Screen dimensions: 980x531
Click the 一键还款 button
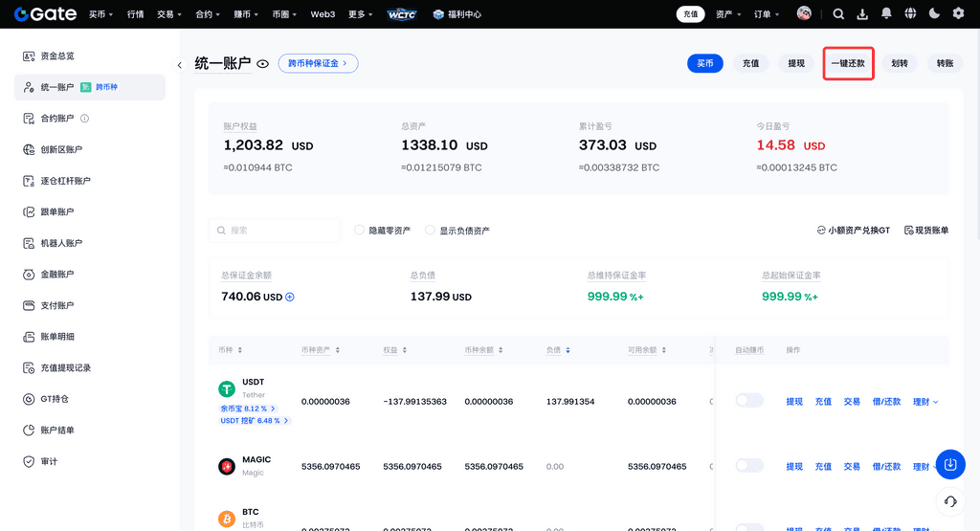848,63
